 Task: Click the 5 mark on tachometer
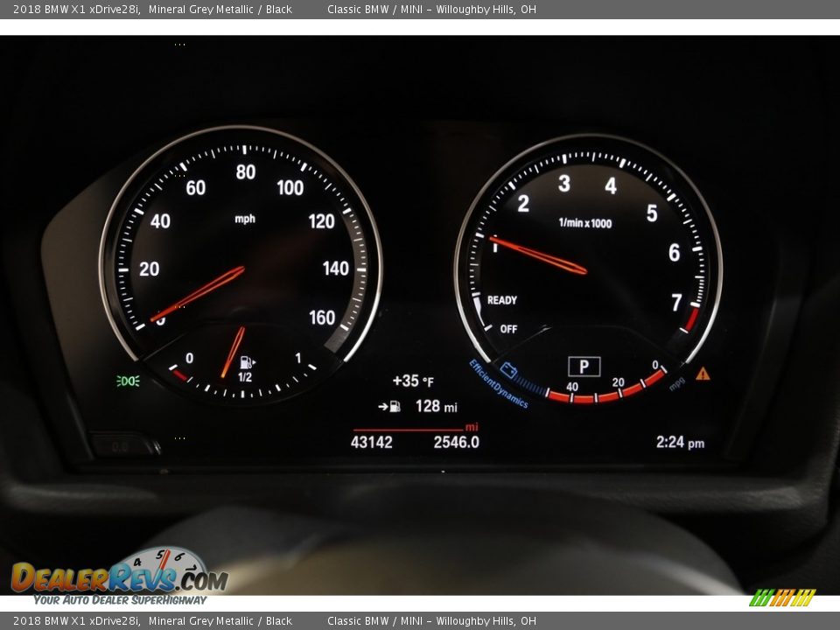tap(652, 213)
